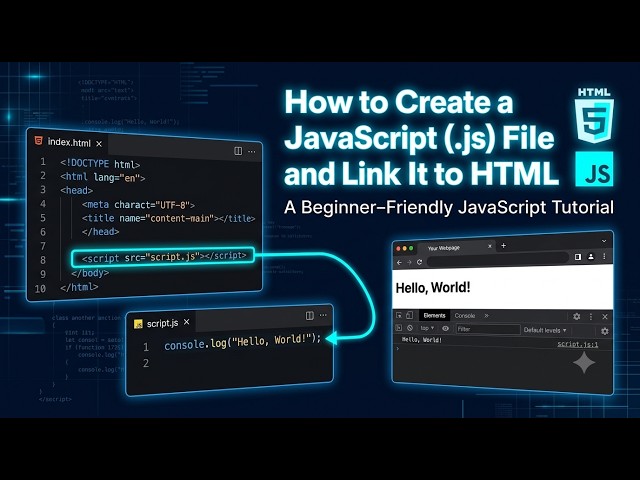The image size is (640, 480).
Task: Reload the page in the browser
Action: 419,262
